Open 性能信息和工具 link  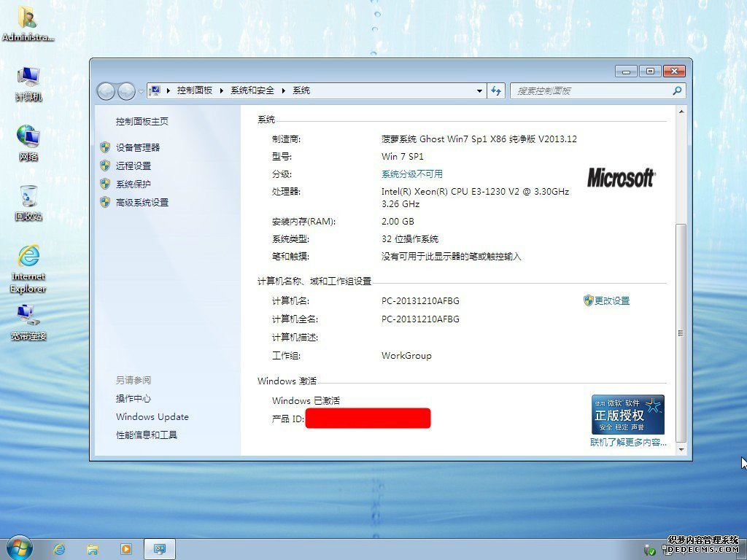coord(146,435)
